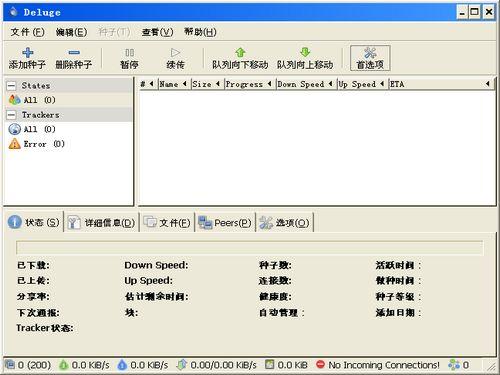Viewport: 500px width, 375px height.
Task: Open the 文件(F) menu
Action: [x=27, y=32]
